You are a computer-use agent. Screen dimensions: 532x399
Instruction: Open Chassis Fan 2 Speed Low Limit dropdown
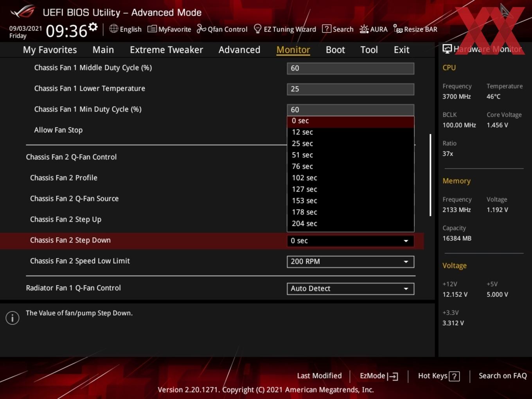click(x=350, y=262)
